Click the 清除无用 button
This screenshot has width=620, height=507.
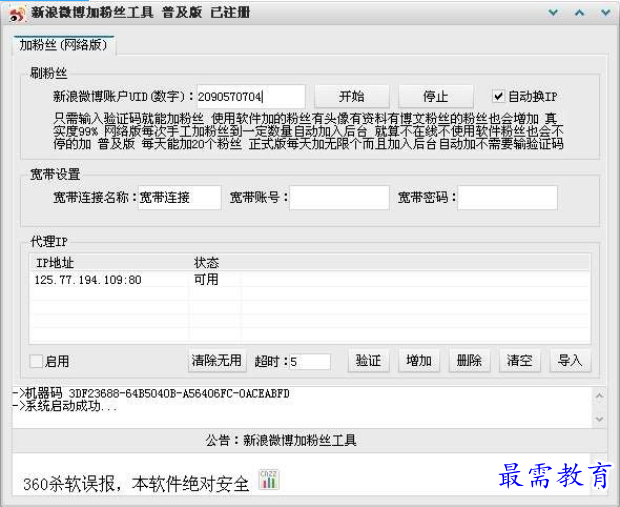point(217,360)
